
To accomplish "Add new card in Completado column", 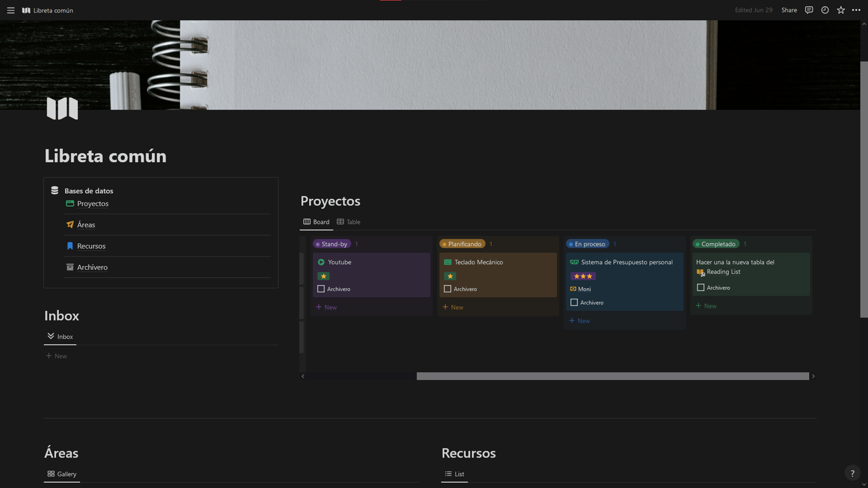I will coord(706,306).
